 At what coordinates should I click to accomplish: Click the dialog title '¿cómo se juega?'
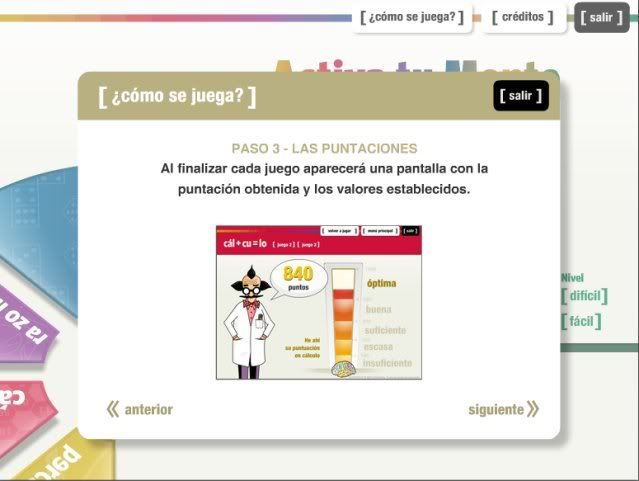[x=177, y=96]
